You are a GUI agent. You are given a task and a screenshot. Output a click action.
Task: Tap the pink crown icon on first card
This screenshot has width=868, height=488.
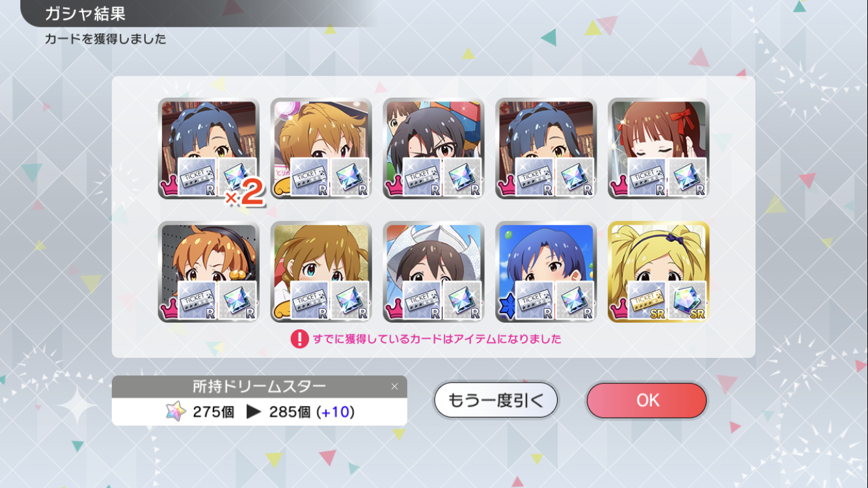click(x=170, y=187)
